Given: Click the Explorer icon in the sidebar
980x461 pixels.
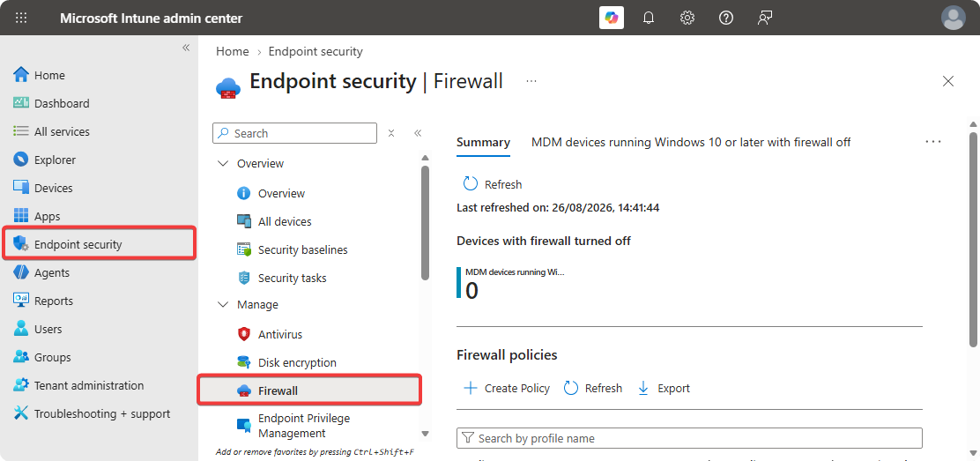Looking at the screenshot, I should 21,160.
